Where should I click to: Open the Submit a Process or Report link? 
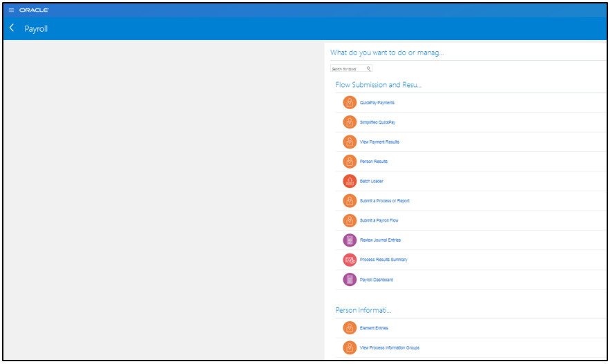(x=385, y=201)
